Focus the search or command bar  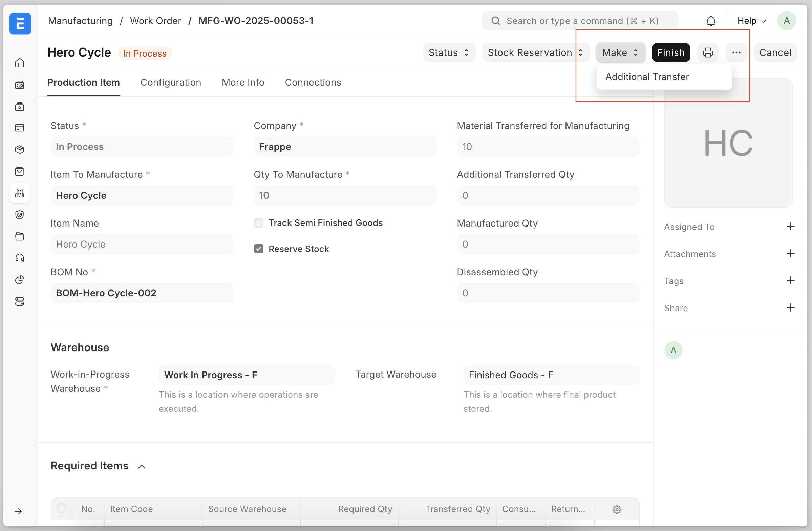(x=580, y=21)
